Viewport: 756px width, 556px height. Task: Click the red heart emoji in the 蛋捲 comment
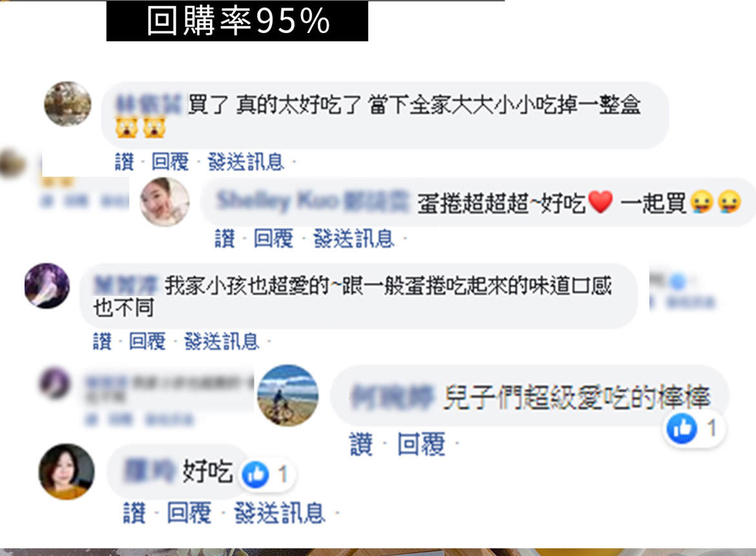pyautogui.click(x=601, y=202)
